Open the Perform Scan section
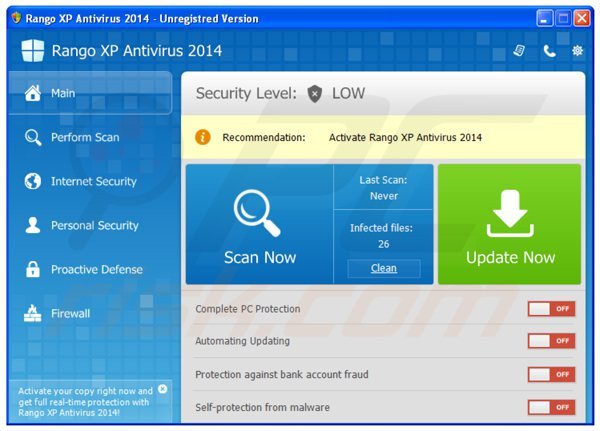The image size is (600, 431). click(85, 137)
